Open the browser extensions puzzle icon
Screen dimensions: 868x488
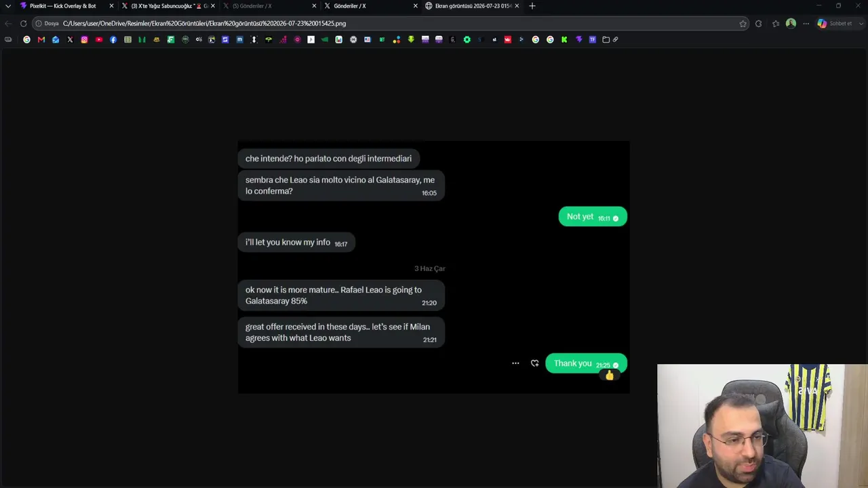coord(758,23)
